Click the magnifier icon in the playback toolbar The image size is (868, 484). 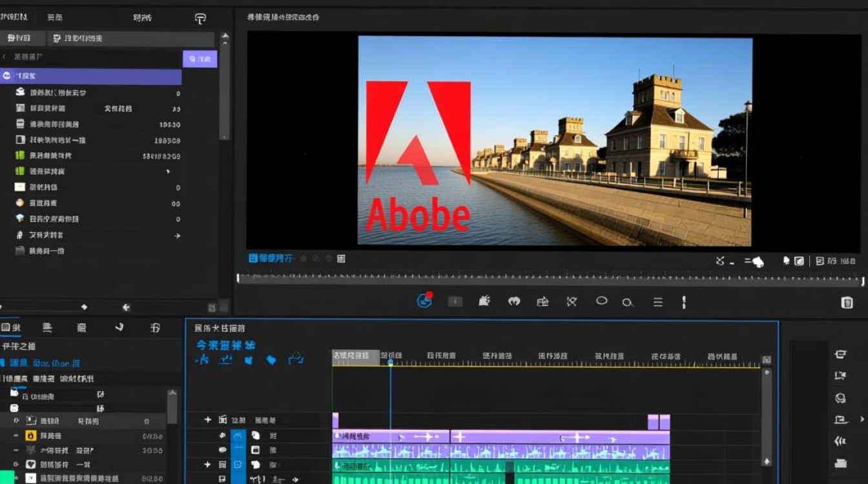pos(627,302)
